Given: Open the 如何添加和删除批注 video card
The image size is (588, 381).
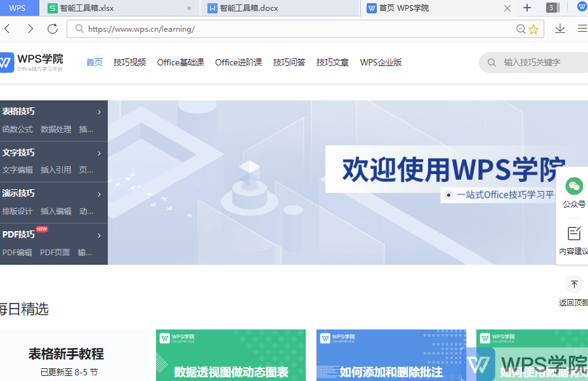Looking at the screenshot, I should 391,355.
